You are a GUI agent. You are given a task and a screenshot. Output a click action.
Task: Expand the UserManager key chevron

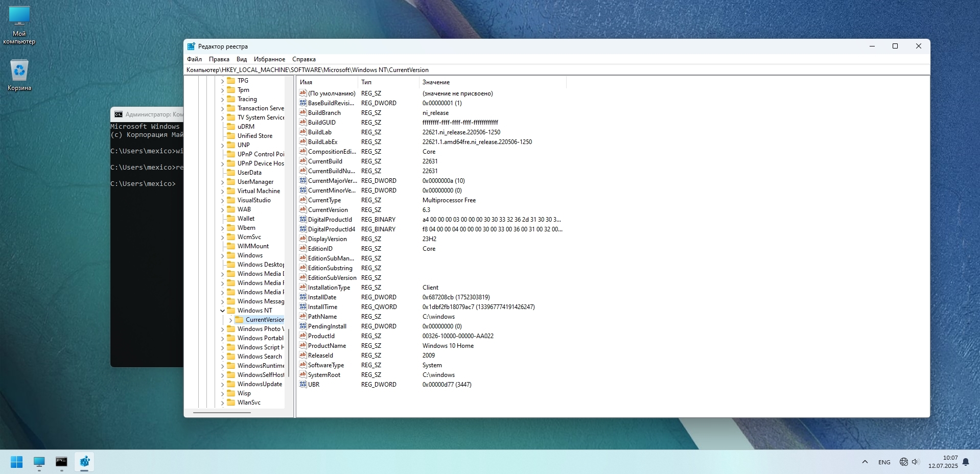[223, 182]
